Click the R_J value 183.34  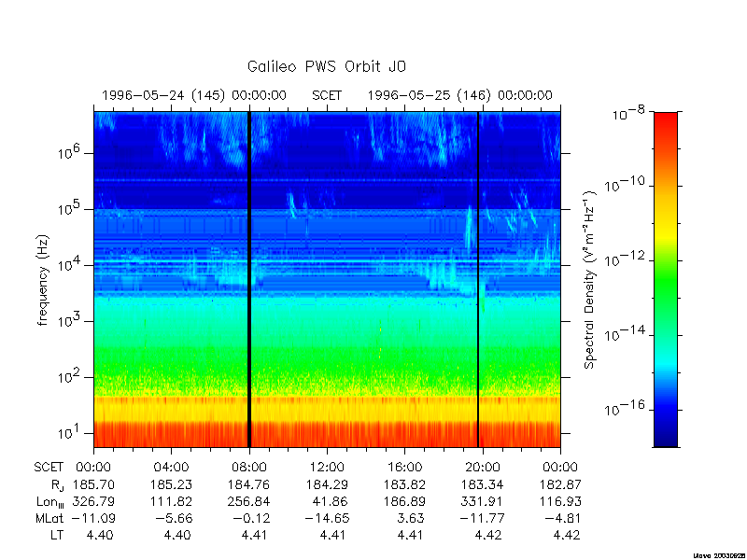tap(483, 484)
